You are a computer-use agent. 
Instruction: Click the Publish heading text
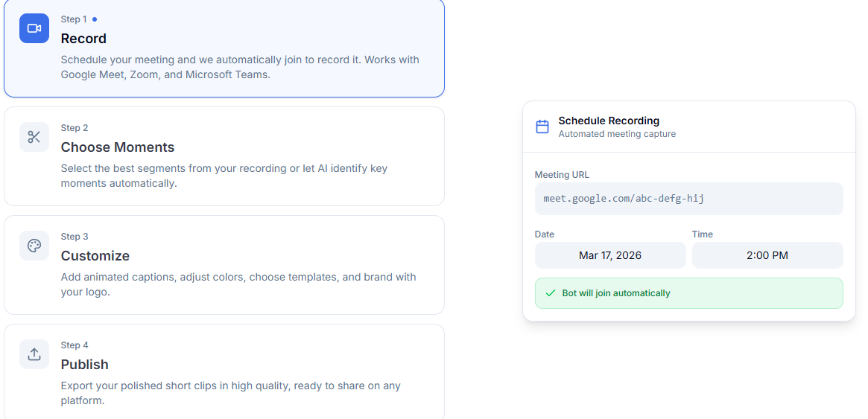[85, 365]
